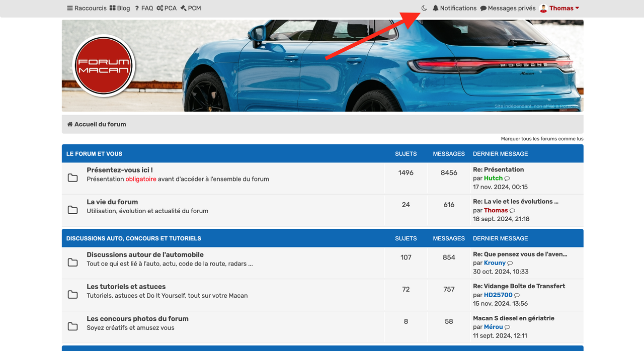Open DISCUSSIONS AUTO, CONCOURS ET TUTORIELS category
Viewport: 644px width, 351px height.
(x=133, y=238)
